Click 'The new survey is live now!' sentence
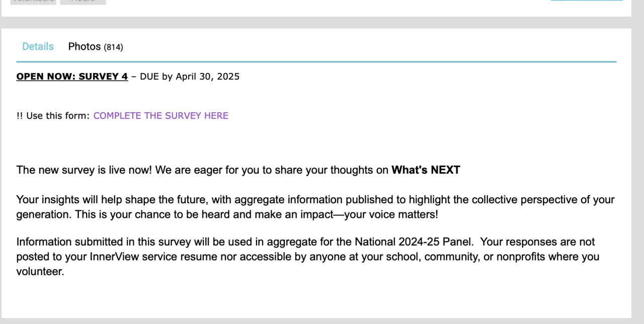The width and height of the screenshot is (644, 324). point(84,170)
